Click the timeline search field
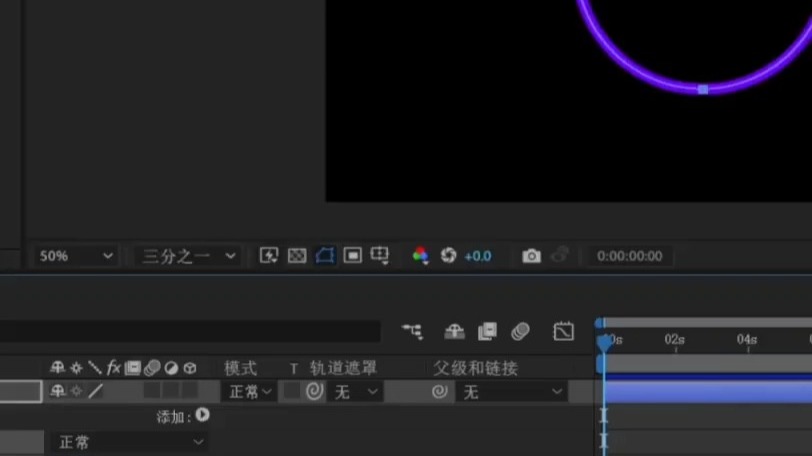 [190, 331]
